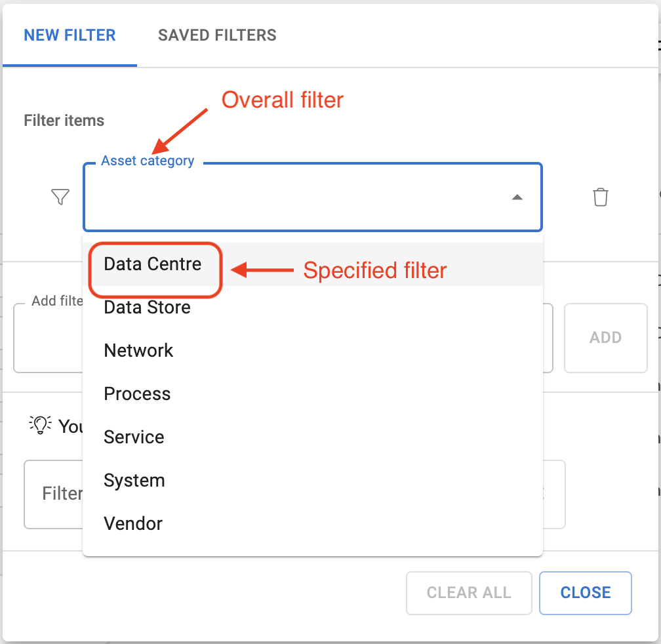Switch to the Saved Filters tab
The height and width of the screenshot is (644, 661).
click(x=217, y=35)
